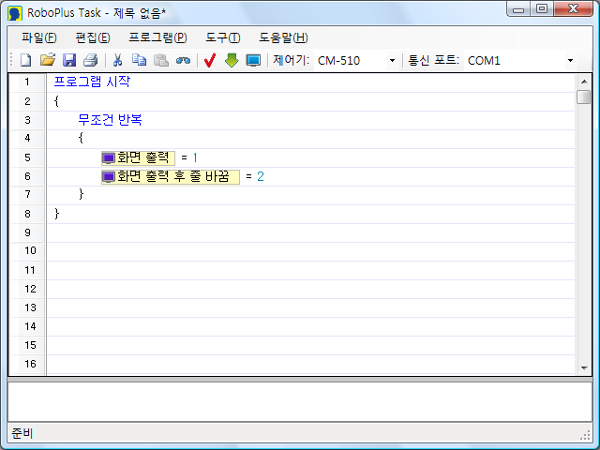Click the New file icon
This screenshot has height=450, width=600.
[x=26, y=61]
